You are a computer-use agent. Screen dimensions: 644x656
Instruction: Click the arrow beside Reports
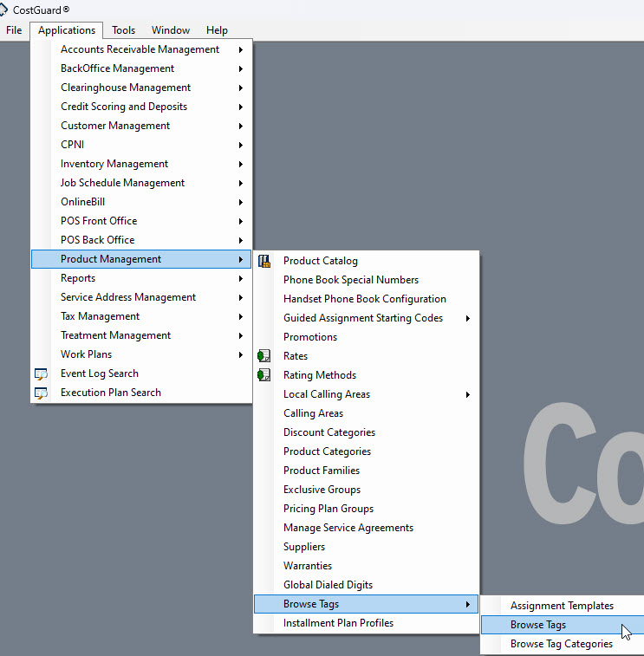point(241,279)
